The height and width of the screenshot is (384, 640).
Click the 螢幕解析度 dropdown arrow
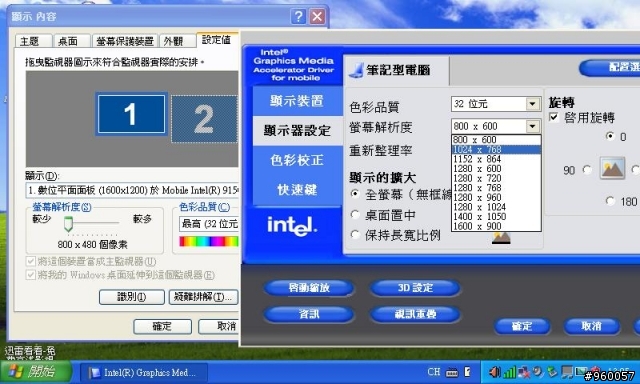(x=532, y=126)
